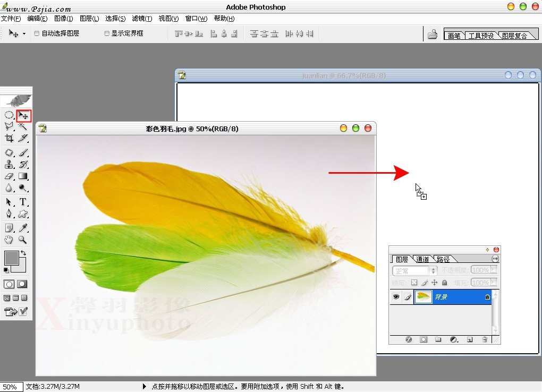This screenshot has height=392, width=542.
Task: Open the Layers panel options menu
Action: tap(495, 259)
